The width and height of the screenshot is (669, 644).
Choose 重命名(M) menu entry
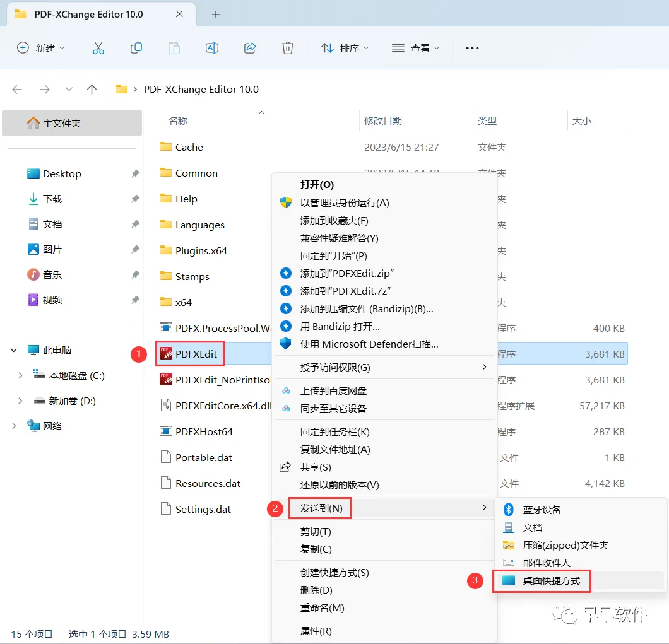tap(322, 607)
